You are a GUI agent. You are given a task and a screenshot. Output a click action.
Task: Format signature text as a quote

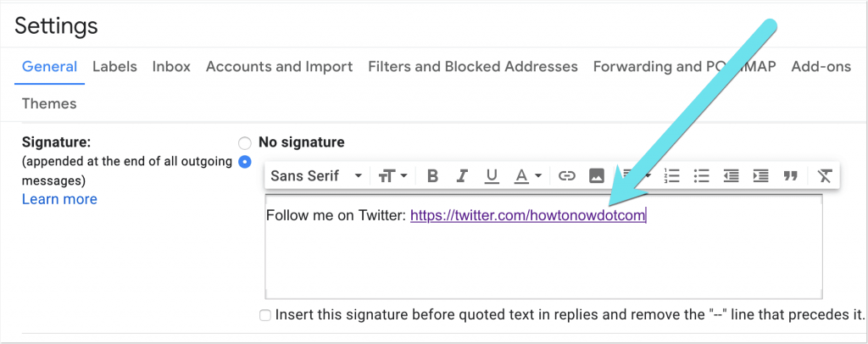[791, 176]
